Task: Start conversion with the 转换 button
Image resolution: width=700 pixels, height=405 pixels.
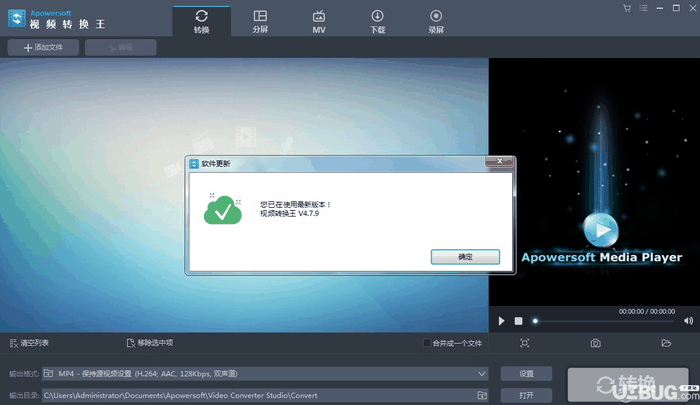Action: click(628, 385)
